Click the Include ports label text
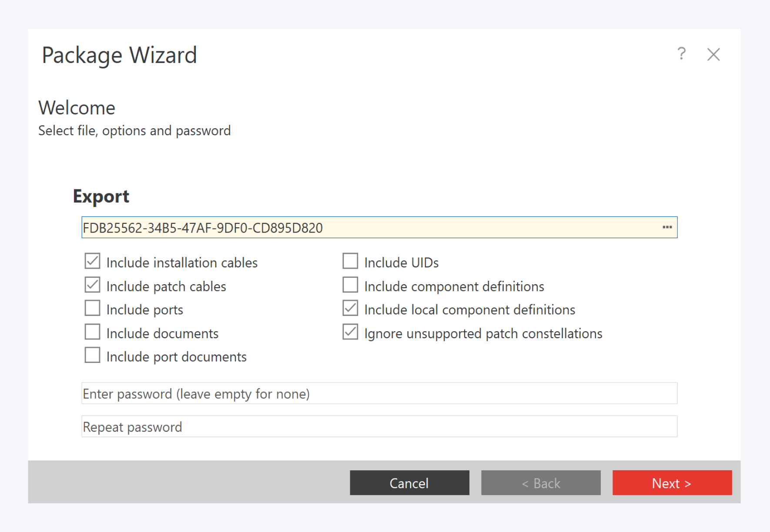This screenshot has width=770, height=532. point(144,310)
